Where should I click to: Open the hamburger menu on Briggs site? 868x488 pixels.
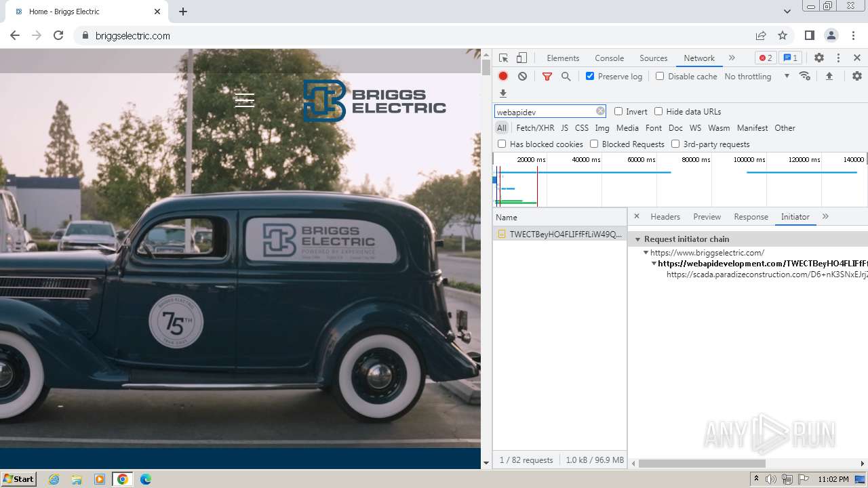pos(245,100)
